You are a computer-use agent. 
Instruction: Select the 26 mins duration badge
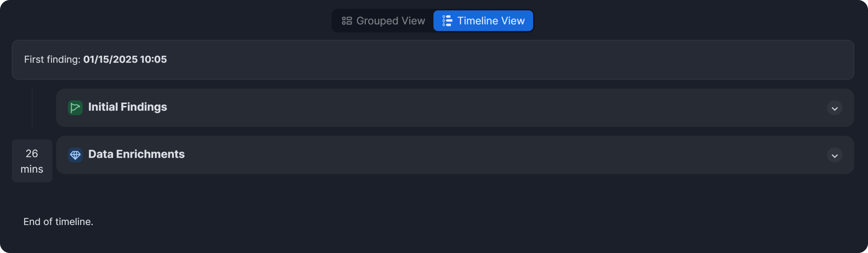coord(32,161)
